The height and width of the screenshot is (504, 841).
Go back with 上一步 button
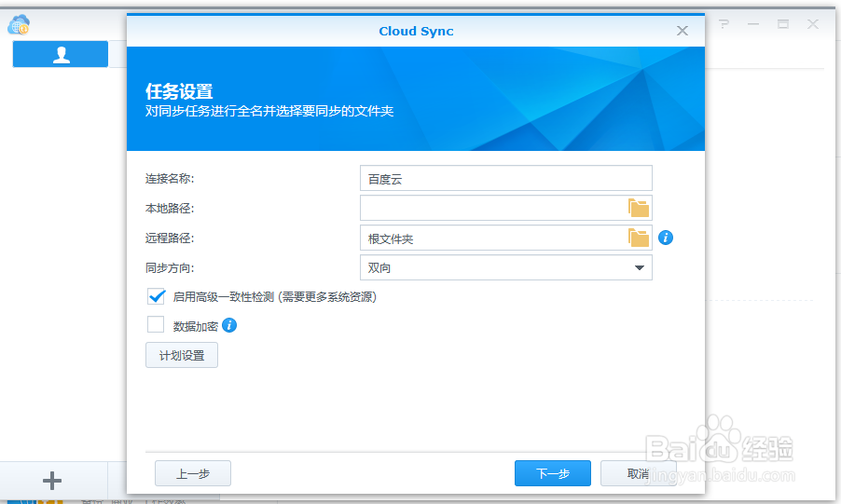tap(193, 473)
